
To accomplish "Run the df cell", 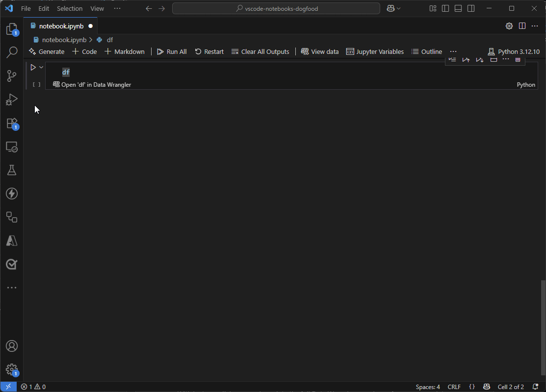I will (x=33, y=68).
